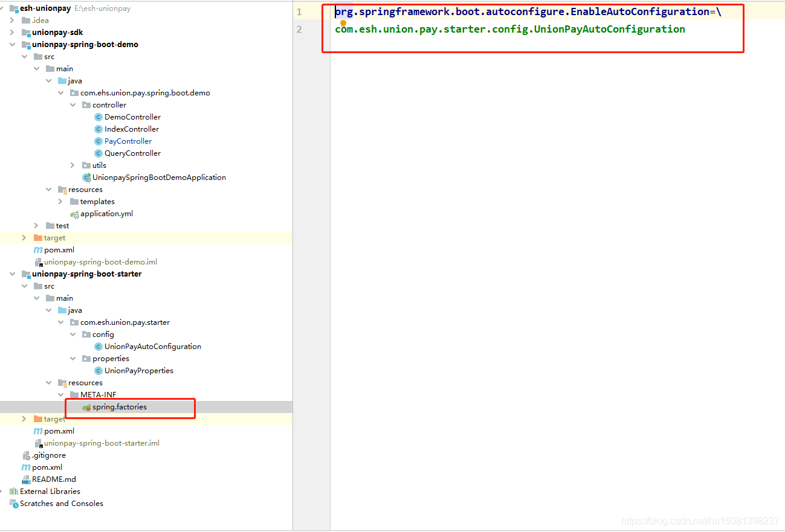Select UnionPayProperties in properties package
The image size is (785, 532).
139,371
